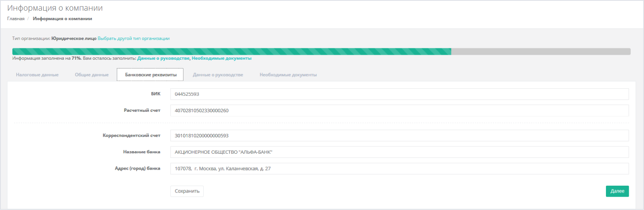Viewport: 644px width, 210px height.
Task: Open the Общие данные tab
Action: [92, 75]
